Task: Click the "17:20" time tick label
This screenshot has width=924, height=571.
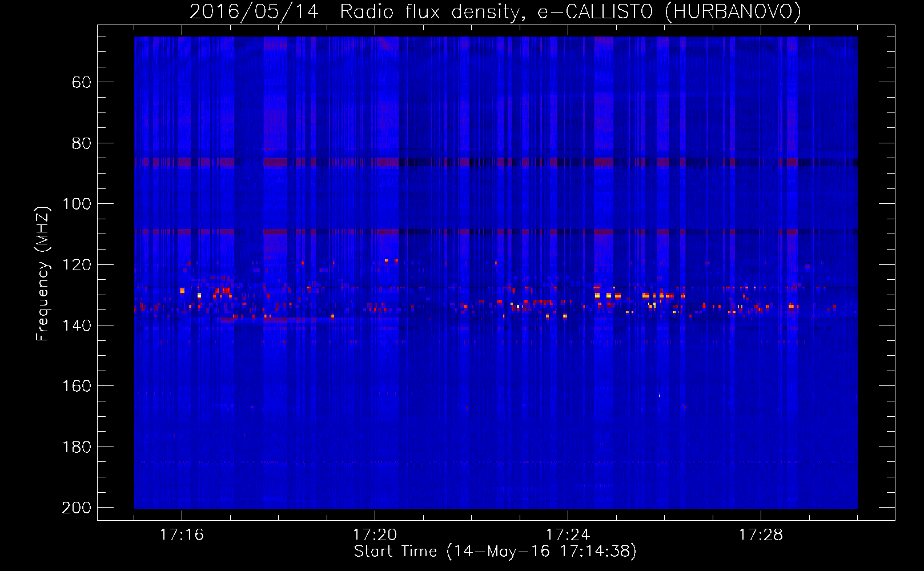Action: [375, 535]
